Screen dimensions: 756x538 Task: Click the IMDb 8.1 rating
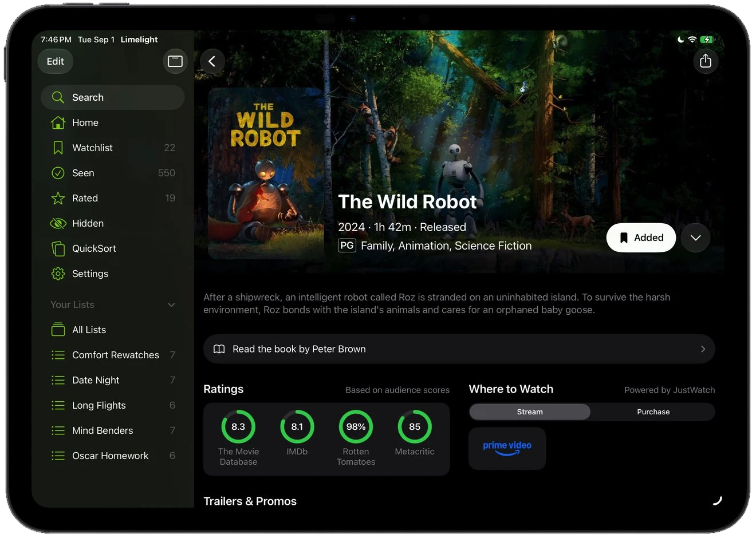tap(297, 433)
